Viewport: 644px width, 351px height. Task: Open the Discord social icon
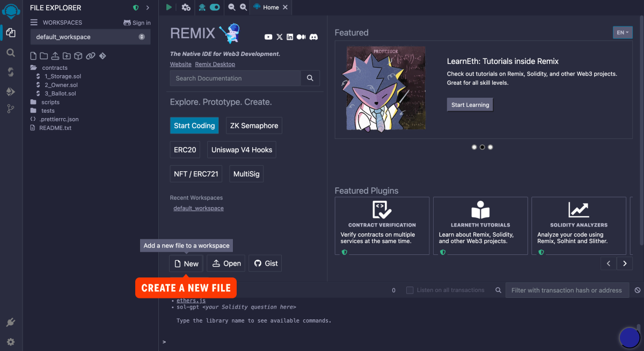click(313, 37)
